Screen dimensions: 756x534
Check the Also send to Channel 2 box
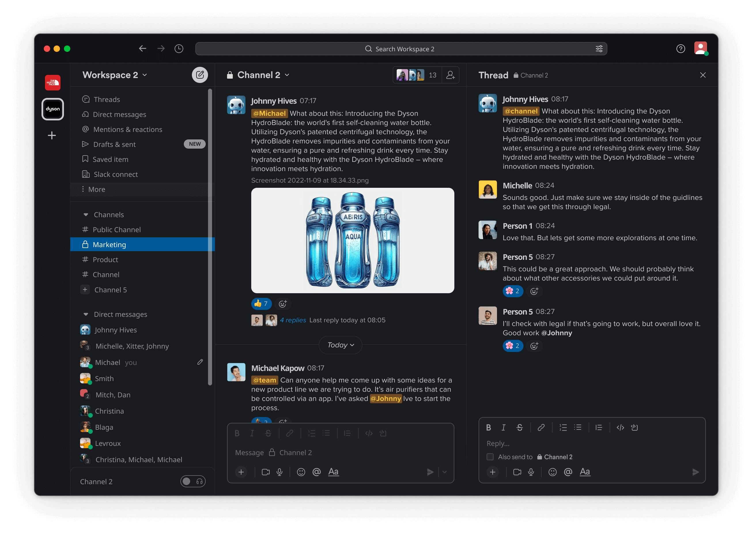(490, 457)
